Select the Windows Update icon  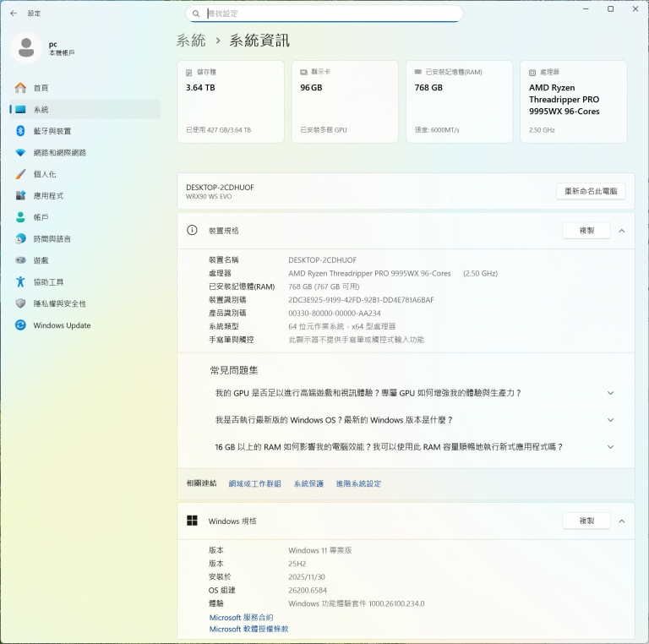(20, 325)
